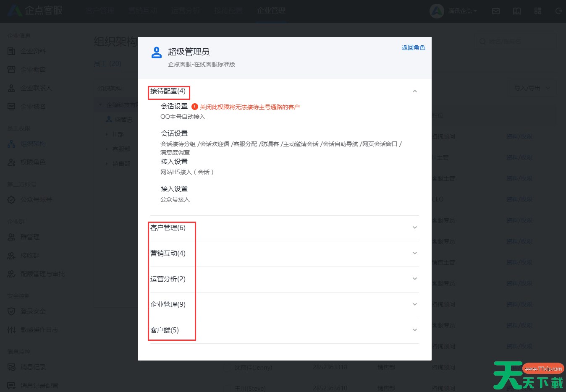This screenshot has height=392, width=566.
Task: Open the apps grid icon in top bar
Action: pos(537,11)
